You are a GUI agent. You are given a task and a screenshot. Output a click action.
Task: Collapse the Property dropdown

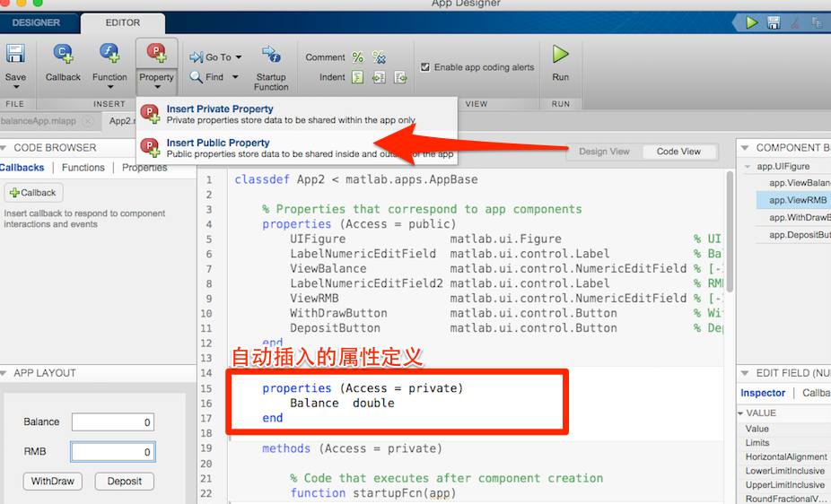(156, 87)
